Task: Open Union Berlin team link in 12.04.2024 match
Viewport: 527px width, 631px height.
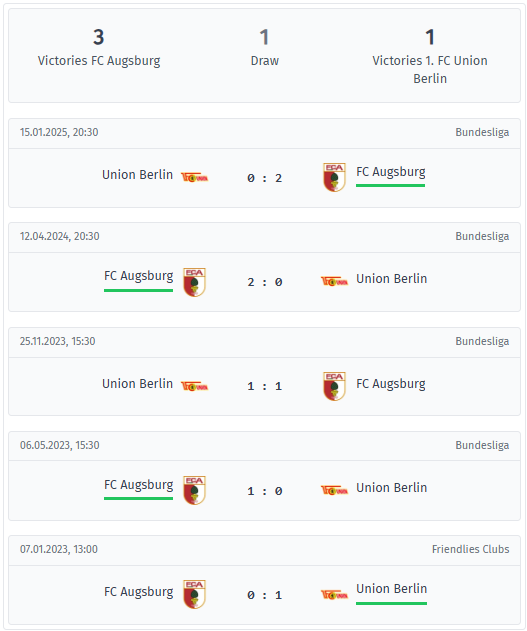Action: click(x=391, y=278)
